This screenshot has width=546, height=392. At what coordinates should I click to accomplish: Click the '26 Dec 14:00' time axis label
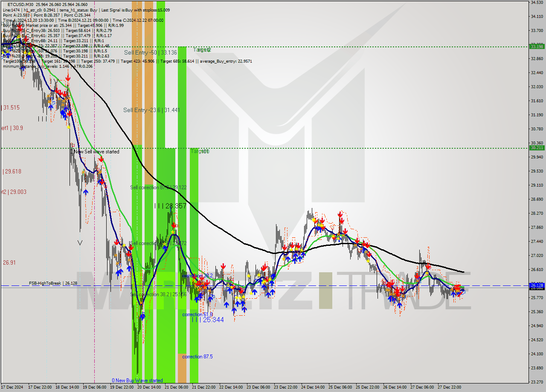coord(395,388)
